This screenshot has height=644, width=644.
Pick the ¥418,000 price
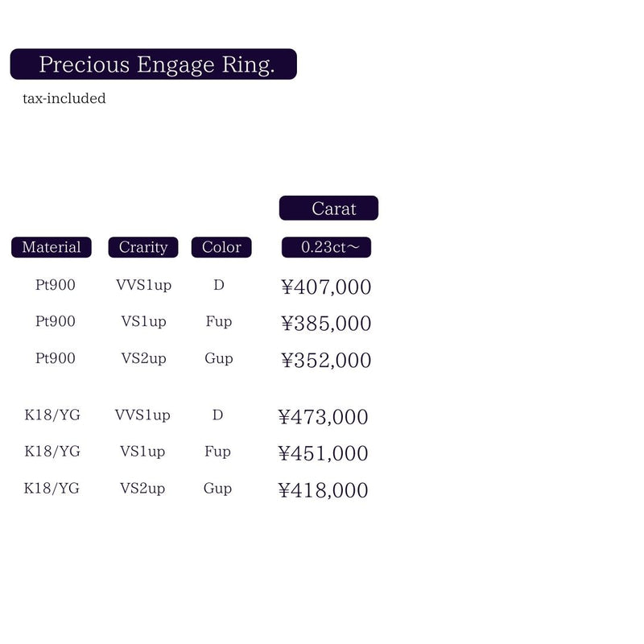pyautogui.click(x=323, y=491)
